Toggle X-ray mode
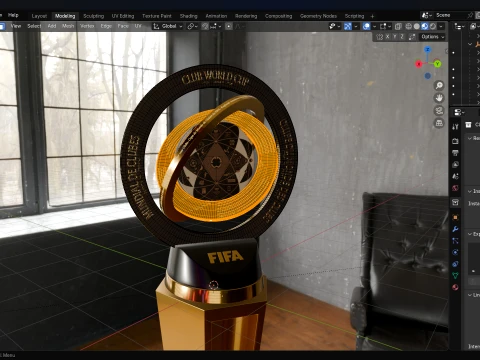480x360 pixels. (398, 26)
